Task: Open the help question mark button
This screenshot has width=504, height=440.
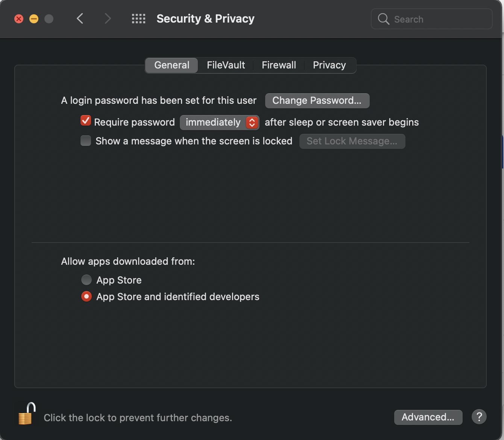Action: [x=479, y=417]
